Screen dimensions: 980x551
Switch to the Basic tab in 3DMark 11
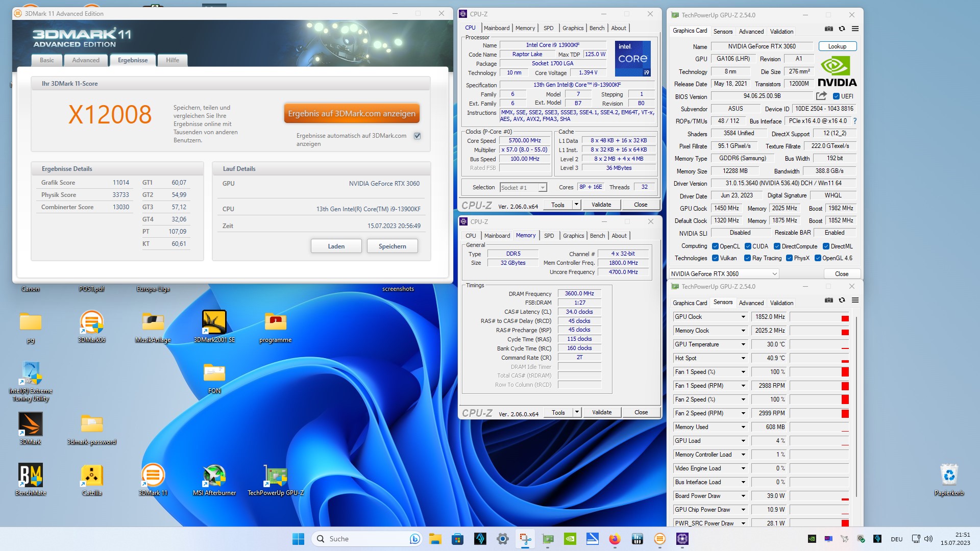pyautogui.click(x=47, y=60)
